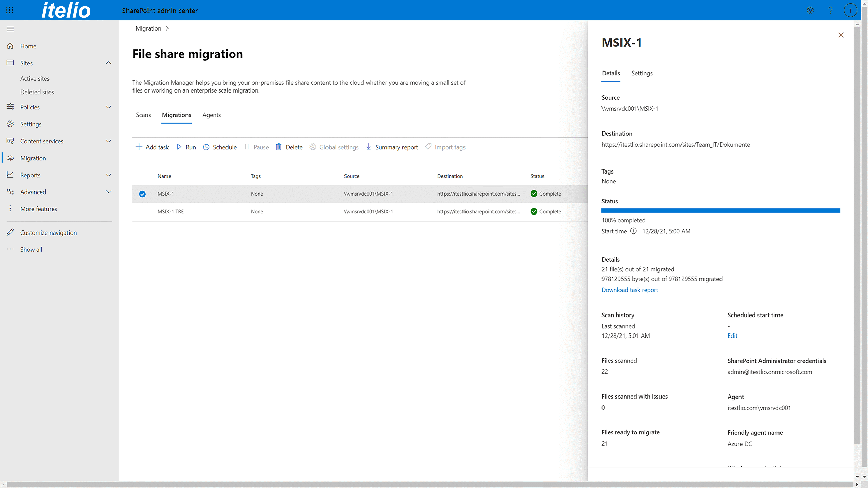
Task: Click the Source column header
Action: point(352,176)
